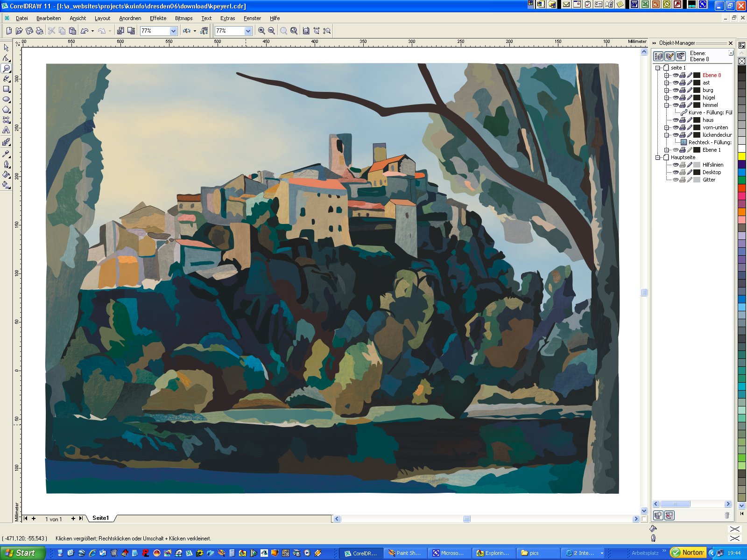The width and height of the screenshot is (747, 560).
Task: Click the yellow color swatch in palette
Action: pyautogui.click(x=742, y=156)
